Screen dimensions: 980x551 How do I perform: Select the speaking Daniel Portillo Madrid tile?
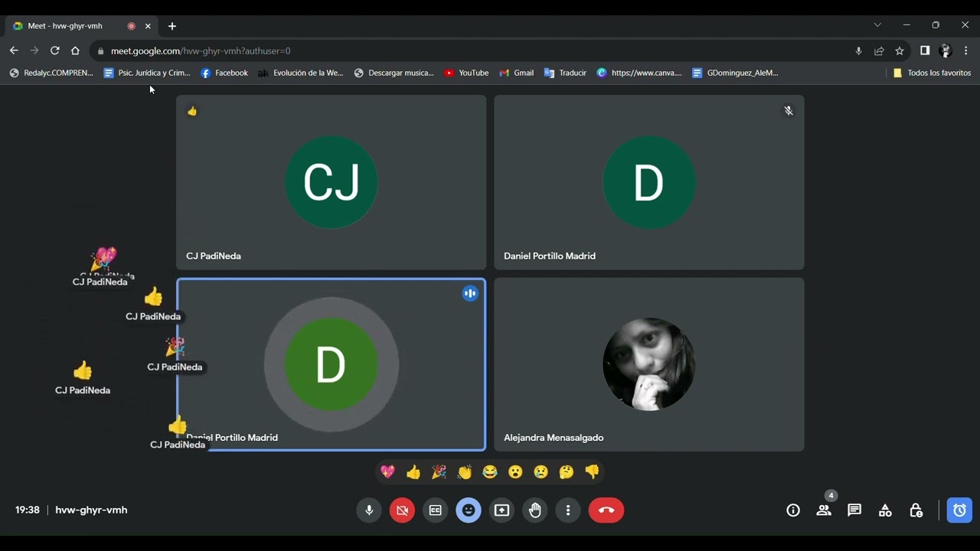point(331,364)
